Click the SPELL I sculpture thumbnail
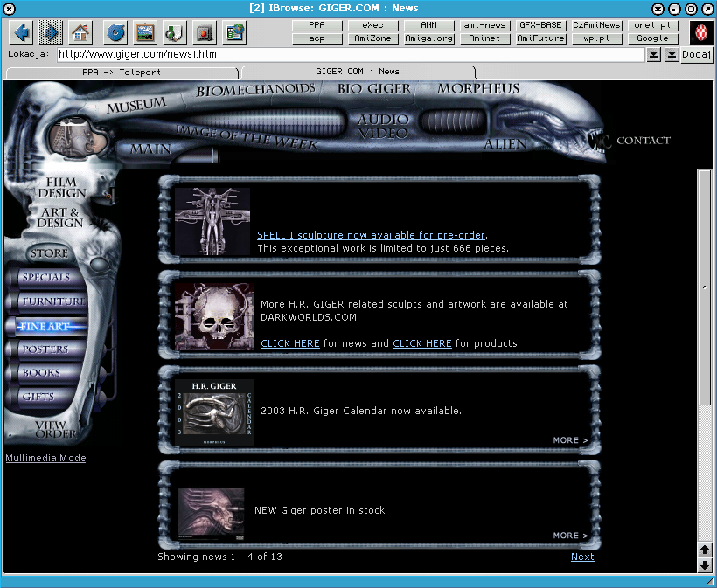 tap(212, 222)
